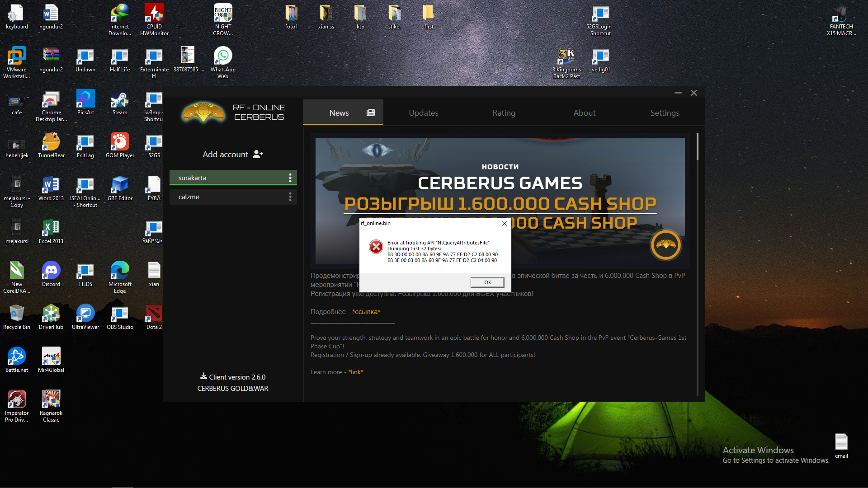Open the GRF Editor desktop icon
868x488 pixels.
(x=120, y=188)
